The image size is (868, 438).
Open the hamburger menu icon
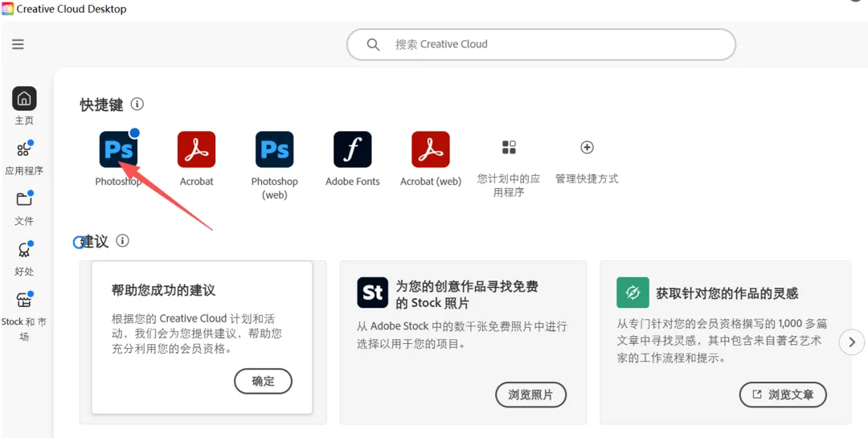tap(18, 44)
